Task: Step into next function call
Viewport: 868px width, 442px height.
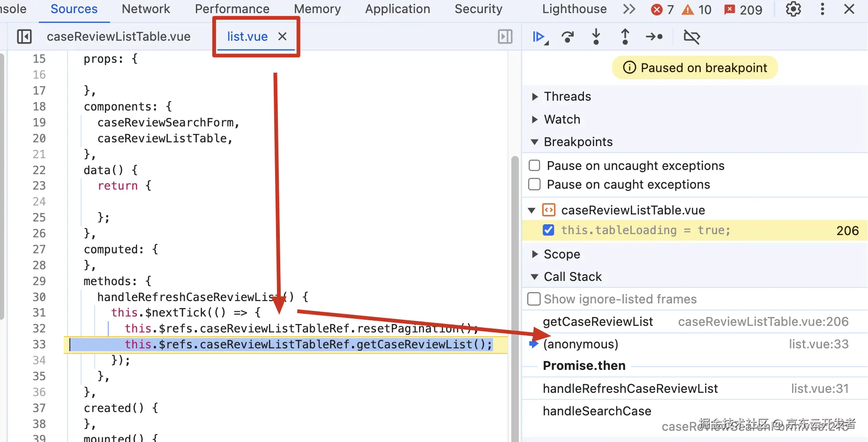Action: tap(596, 37)
